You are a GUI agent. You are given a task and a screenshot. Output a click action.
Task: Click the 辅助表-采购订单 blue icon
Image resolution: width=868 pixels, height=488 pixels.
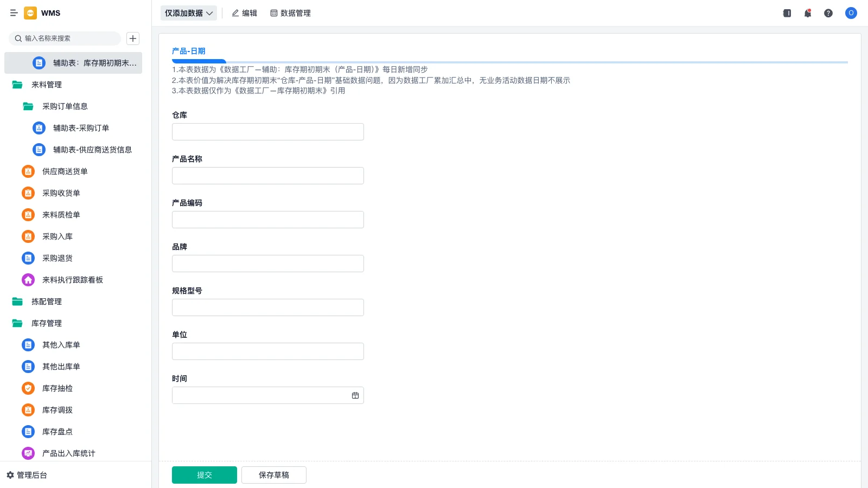pyautogui.click(x=39, y=128)
